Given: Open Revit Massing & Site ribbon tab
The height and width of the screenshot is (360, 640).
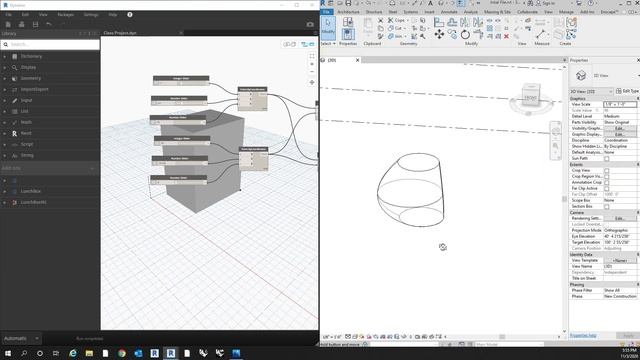Looking at the screenshot, I should pyautogui.click(x=497, y=12).
